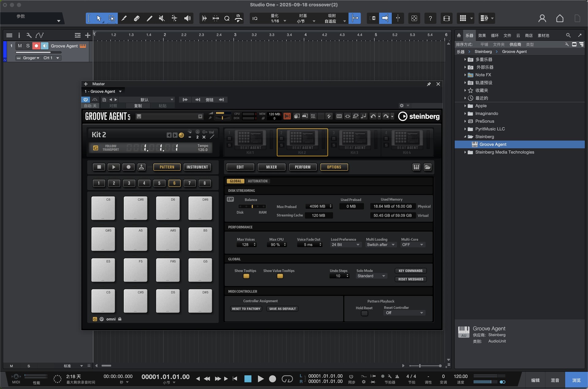The height and width of the screenshot is (389, 588).
Task: Select the Eraser tool in toolbar
Action: click(137, 18)
